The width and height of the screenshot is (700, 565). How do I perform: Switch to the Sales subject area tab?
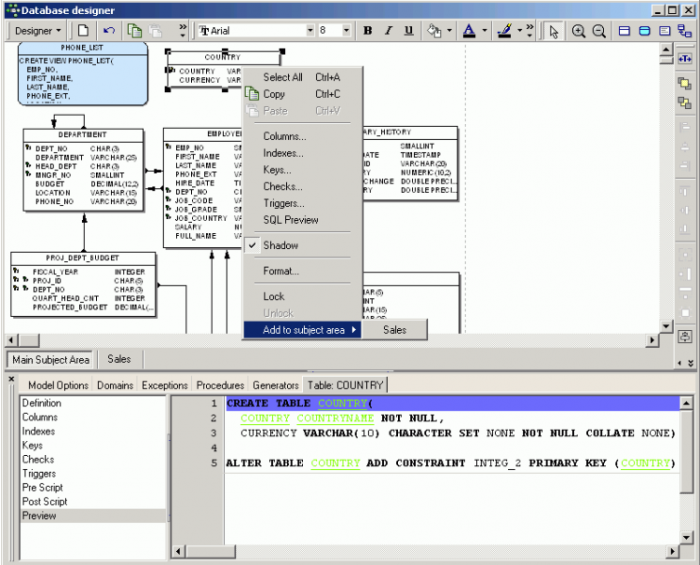tap(119, 359)
